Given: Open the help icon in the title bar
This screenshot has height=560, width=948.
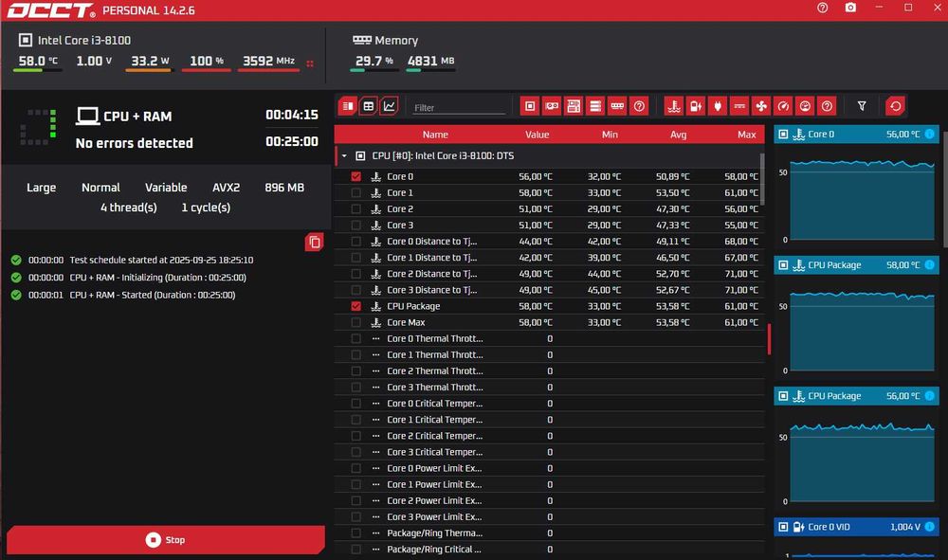Looking at the screenshot, I should click(x=822, y=8).
